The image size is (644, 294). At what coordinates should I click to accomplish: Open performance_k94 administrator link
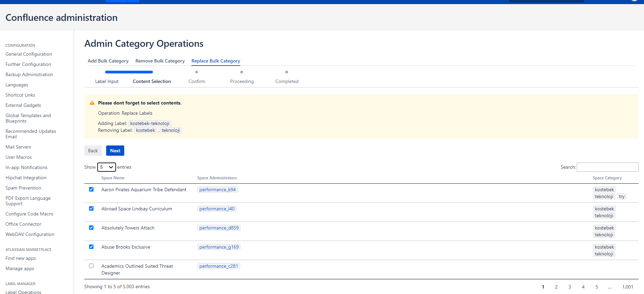217,190
